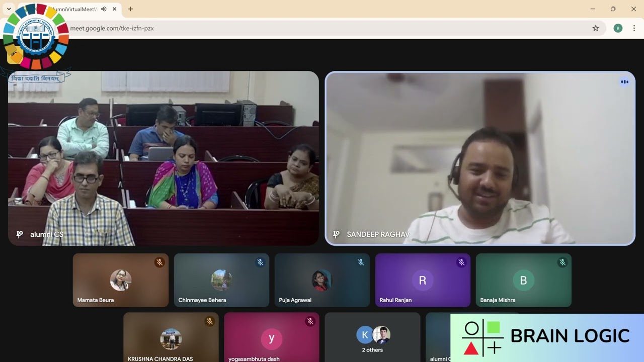
Task: Mute audio icon on the browser tab
Action: (104, 9)
